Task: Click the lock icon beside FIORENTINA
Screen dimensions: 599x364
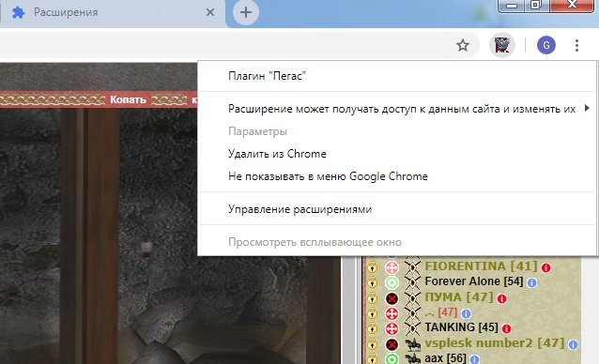Action: (372, 267)
